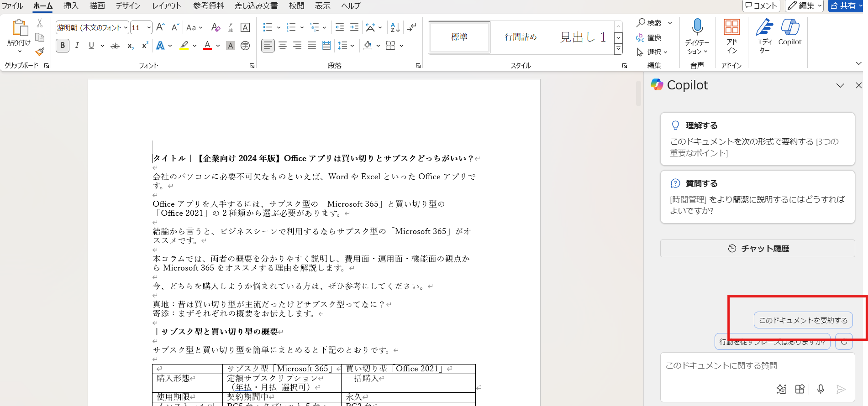
Task: Switch to the レイアウト tab
Action: click(167, 6)
